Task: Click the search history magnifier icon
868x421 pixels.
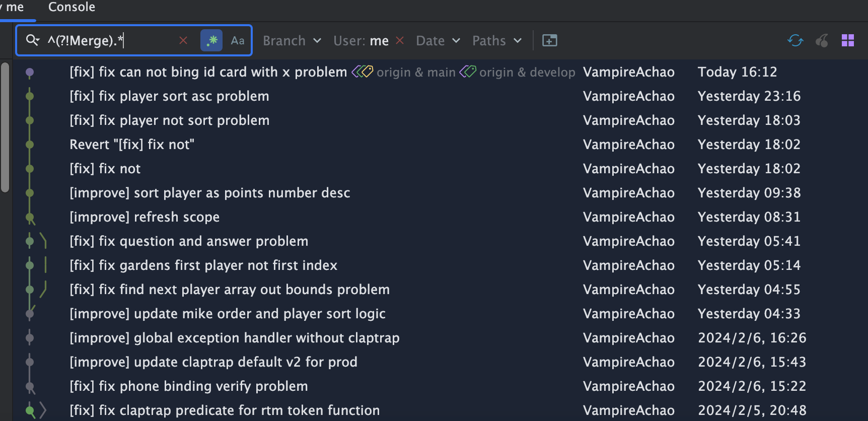Action: point(32,40)
